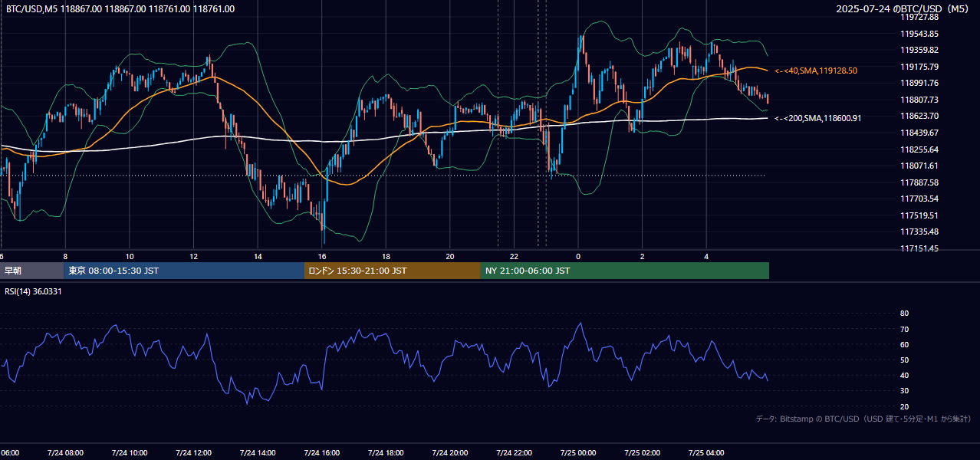Click the 7/24 14:00 time label
This screenshot has height=460, width=980.
point(257,453)
